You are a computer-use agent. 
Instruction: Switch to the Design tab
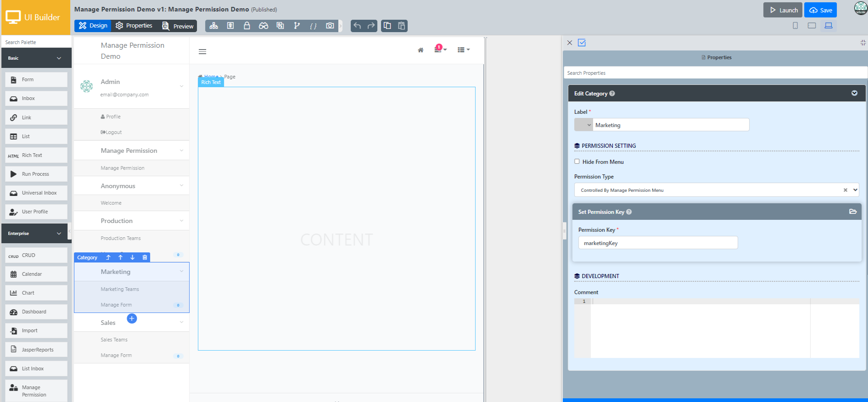93,26
